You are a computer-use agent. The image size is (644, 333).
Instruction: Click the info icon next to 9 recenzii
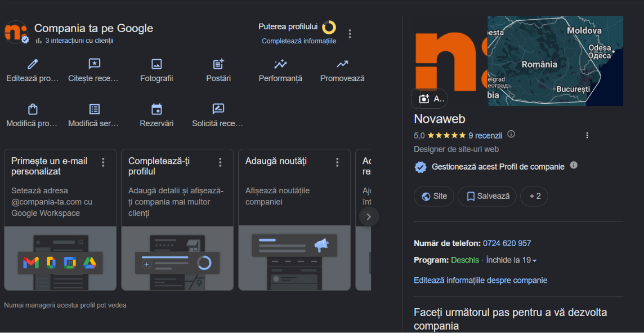tap(511, 134)
